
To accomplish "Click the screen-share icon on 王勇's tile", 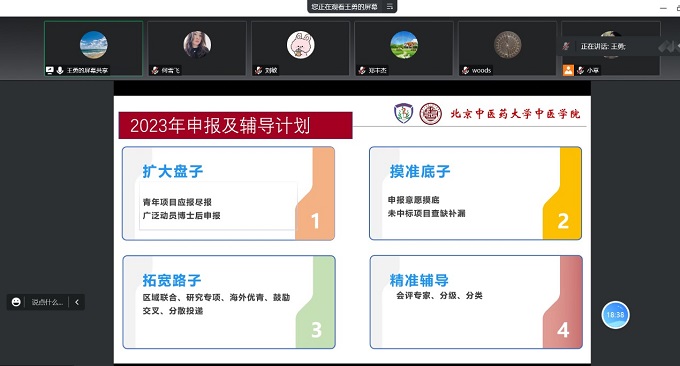I will pos(50,70).
